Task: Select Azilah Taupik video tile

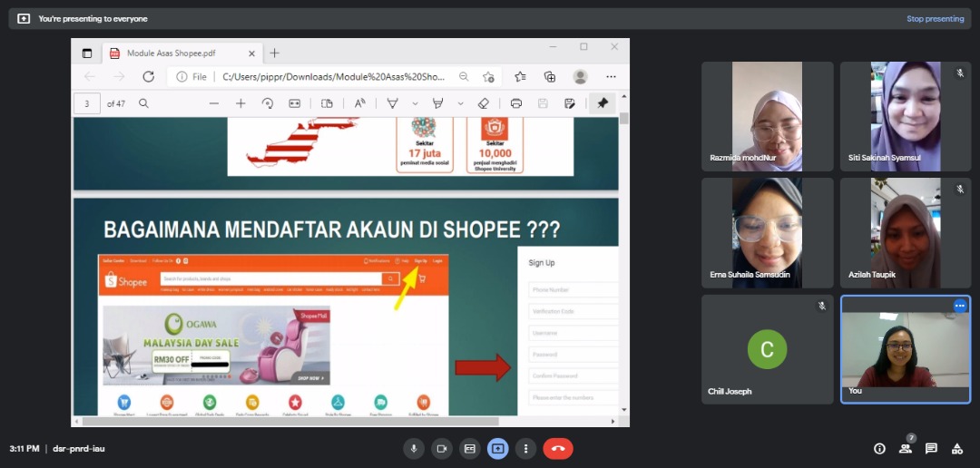Action: pos(906,233)
